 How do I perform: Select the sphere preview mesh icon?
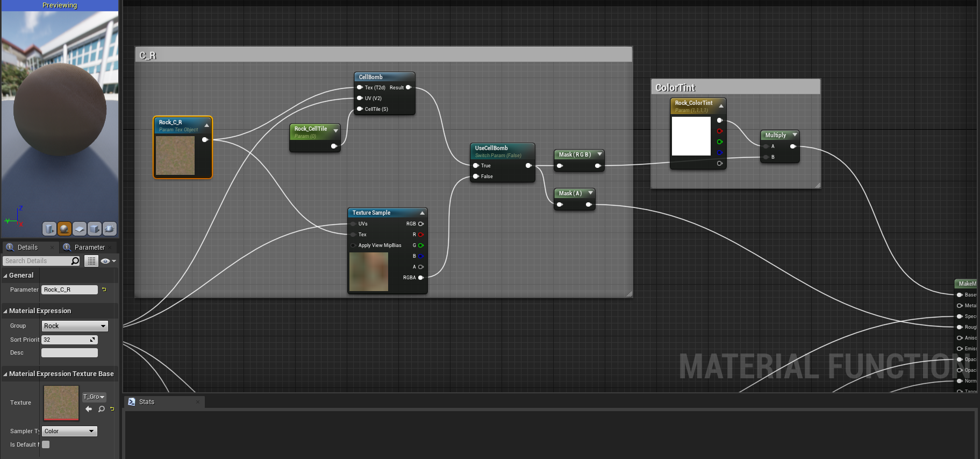coord(65,229)
